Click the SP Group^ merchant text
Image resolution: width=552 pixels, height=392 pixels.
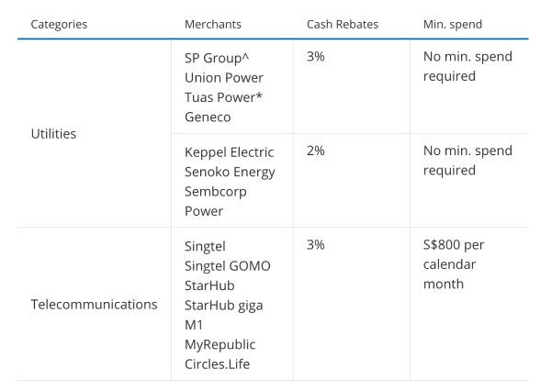tap(220, 57)
